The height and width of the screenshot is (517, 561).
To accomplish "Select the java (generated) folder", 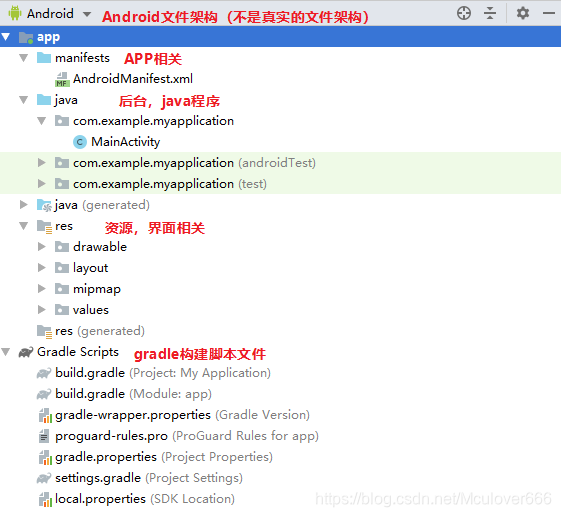I will [x=102, y=205].
